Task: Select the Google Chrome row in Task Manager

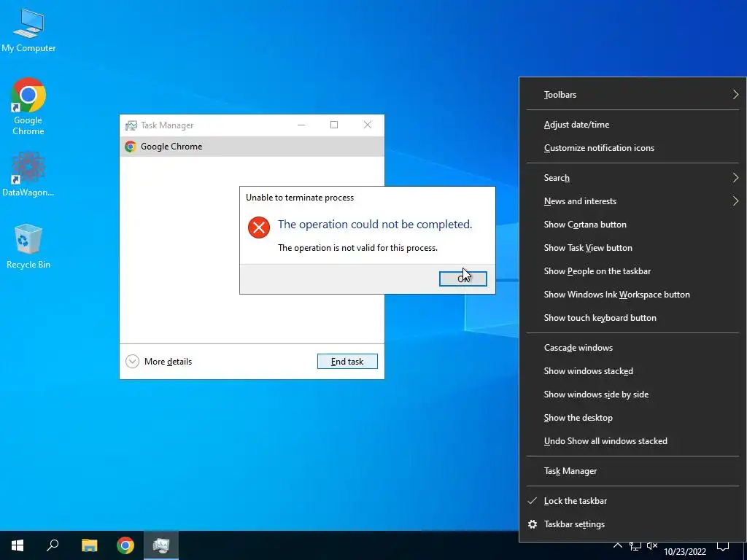Action: pos(252,147)
